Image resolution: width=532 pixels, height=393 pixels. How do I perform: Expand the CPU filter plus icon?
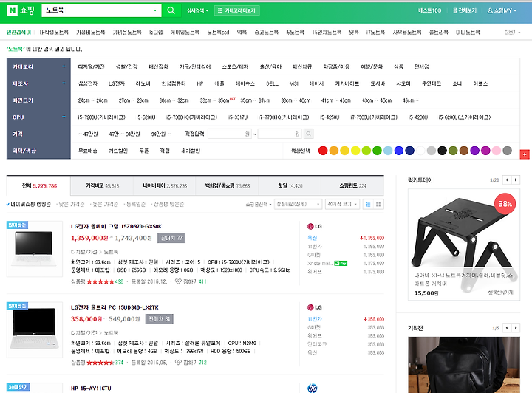[x=64, y=117]
